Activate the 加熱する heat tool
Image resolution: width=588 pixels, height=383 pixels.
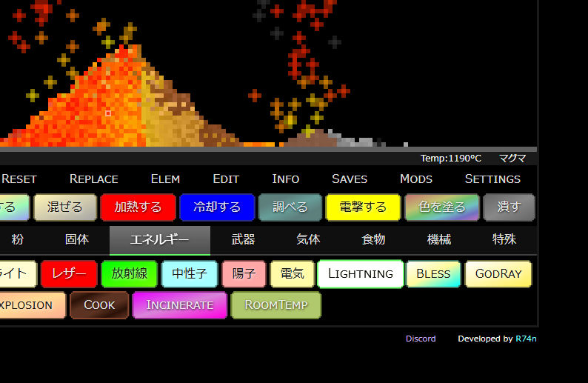(138, 207)
